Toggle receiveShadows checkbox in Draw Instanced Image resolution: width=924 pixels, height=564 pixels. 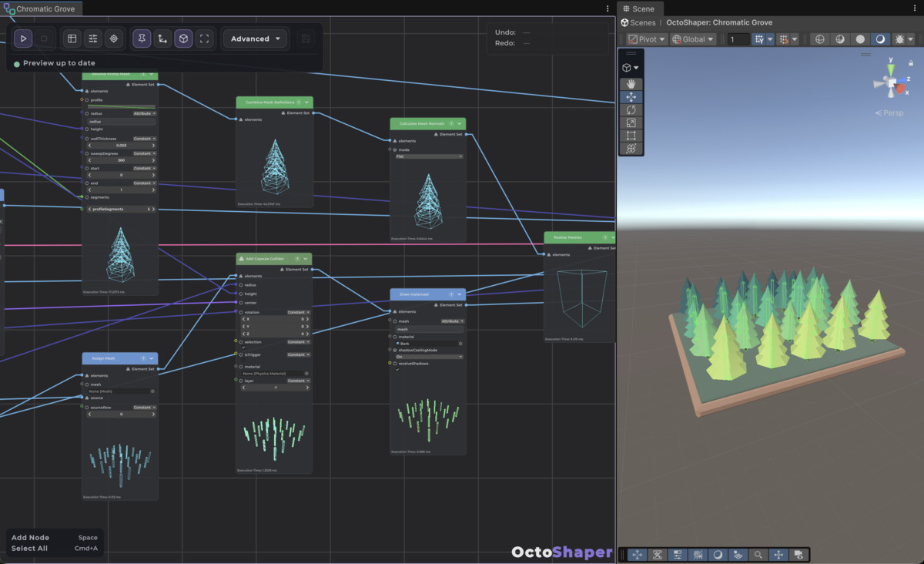(x=397, y=370)
